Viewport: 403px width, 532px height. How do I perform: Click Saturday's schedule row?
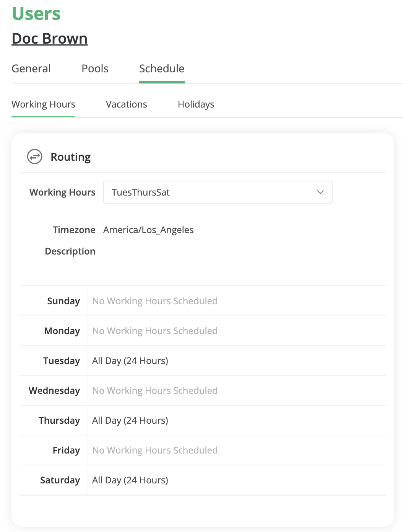(130, 480)
